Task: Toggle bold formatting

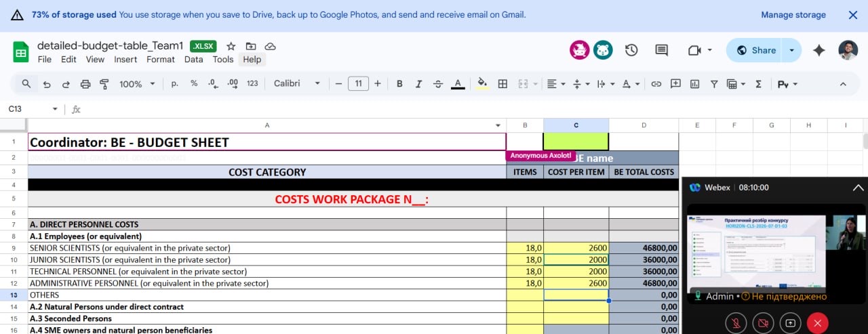Action: 399,84
